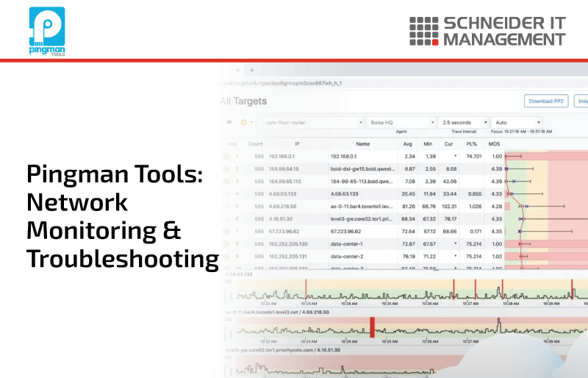Click the thick red packet-loss bar in toronto1 timeline
The height and width of the screenshot is (378, 588).
tap(373, 327)
